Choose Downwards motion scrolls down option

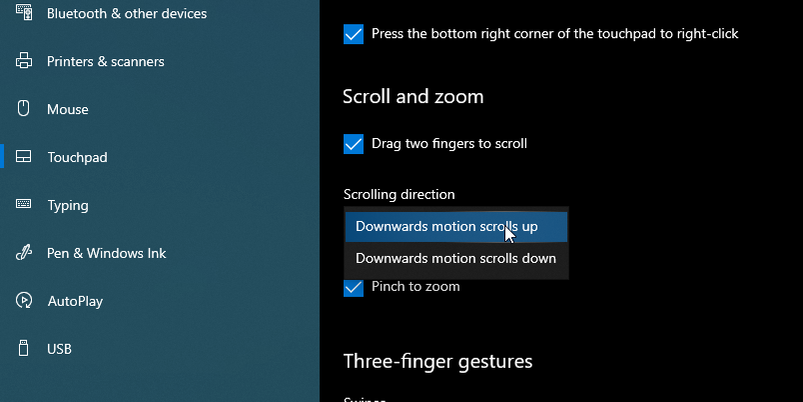coord(455,258)
